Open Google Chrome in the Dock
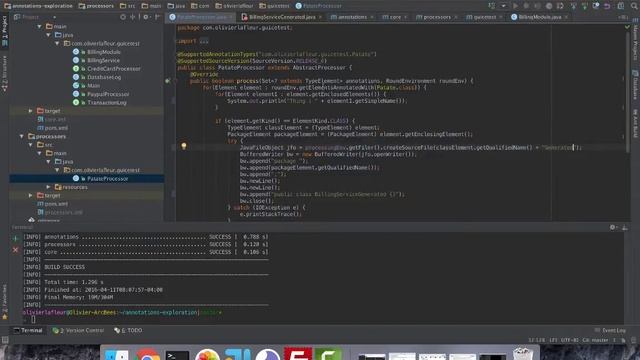Screen dimensions: 640x360 pyautogui.click(x=148, y=354)
